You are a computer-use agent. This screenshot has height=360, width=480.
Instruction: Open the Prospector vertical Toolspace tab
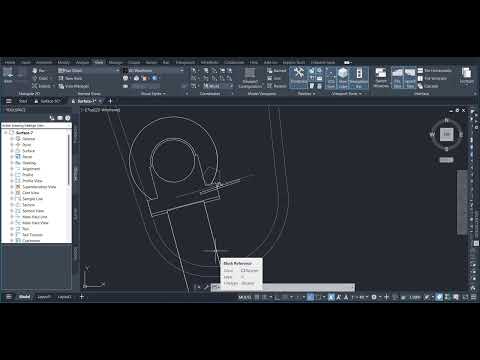point(76,134)
